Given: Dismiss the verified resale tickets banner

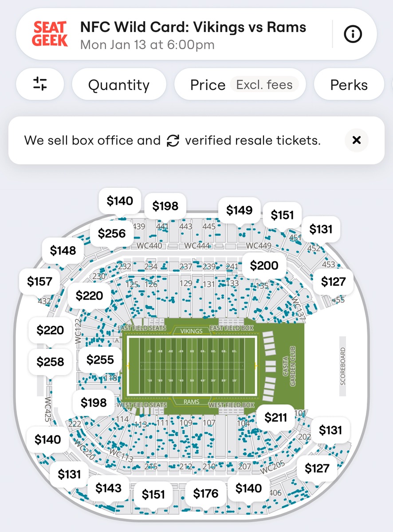Looking at the screenshot, I should click(356, 141).
